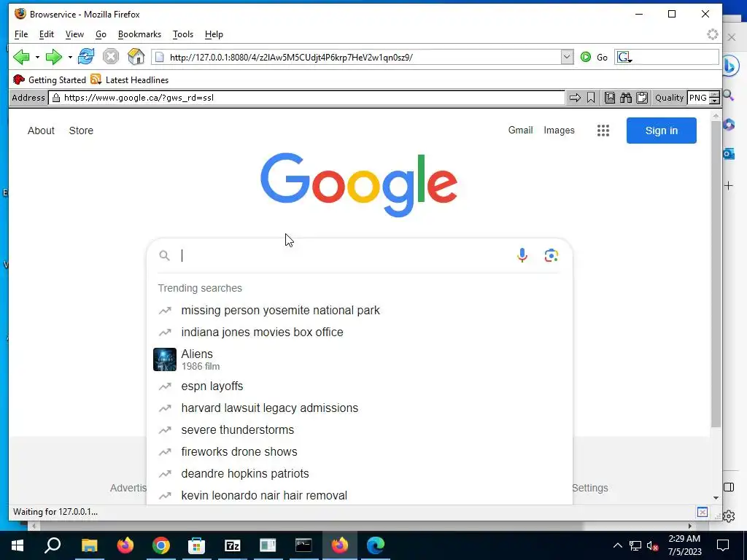Open the Home page icon

coord(136,57)
